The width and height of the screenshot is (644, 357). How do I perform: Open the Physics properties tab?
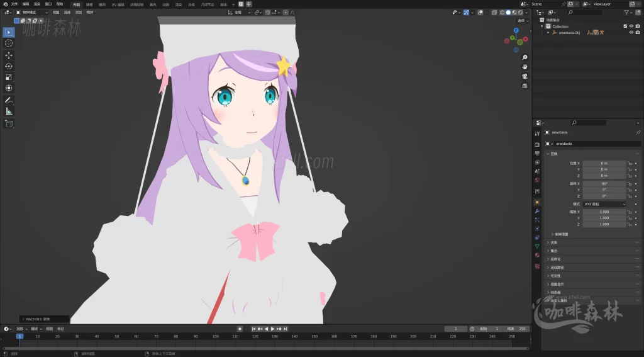(x=537, y=229)
